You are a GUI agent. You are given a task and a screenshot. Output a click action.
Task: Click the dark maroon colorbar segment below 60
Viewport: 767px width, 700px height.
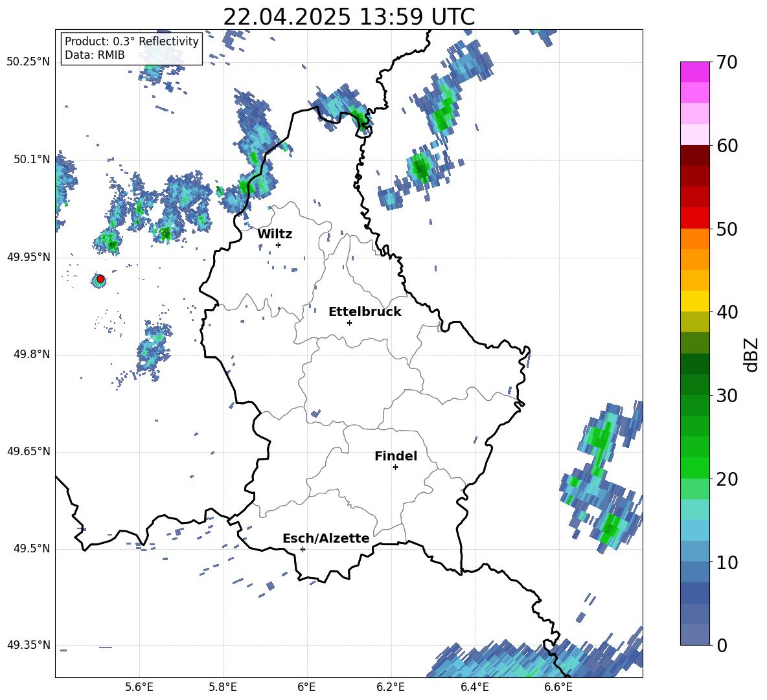pos(694,155)
